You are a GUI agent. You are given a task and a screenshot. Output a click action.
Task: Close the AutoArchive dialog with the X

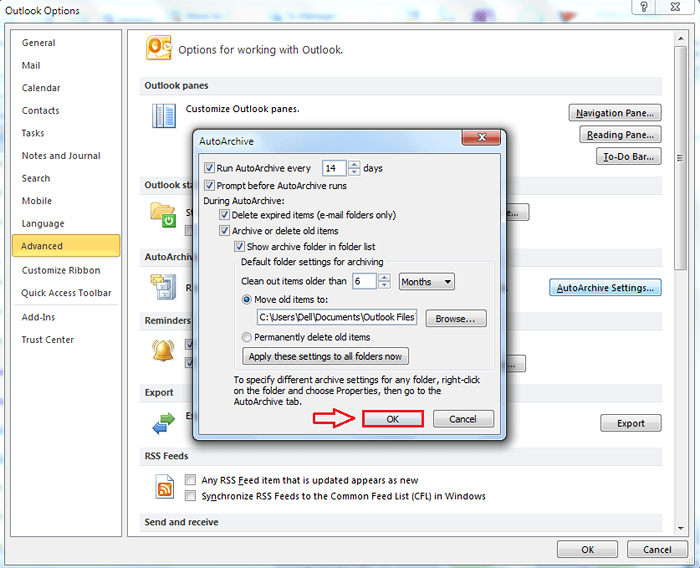coord(481,138)
